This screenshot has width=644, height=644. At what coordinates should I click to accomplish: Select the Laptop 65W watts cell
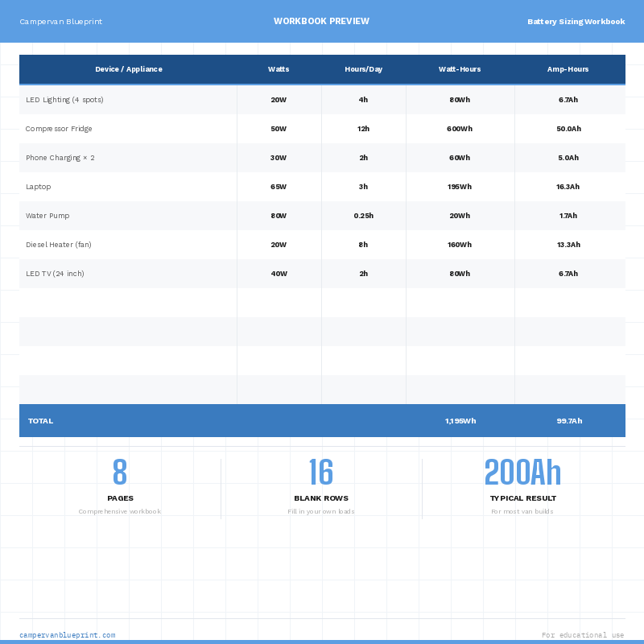point(279,187)
